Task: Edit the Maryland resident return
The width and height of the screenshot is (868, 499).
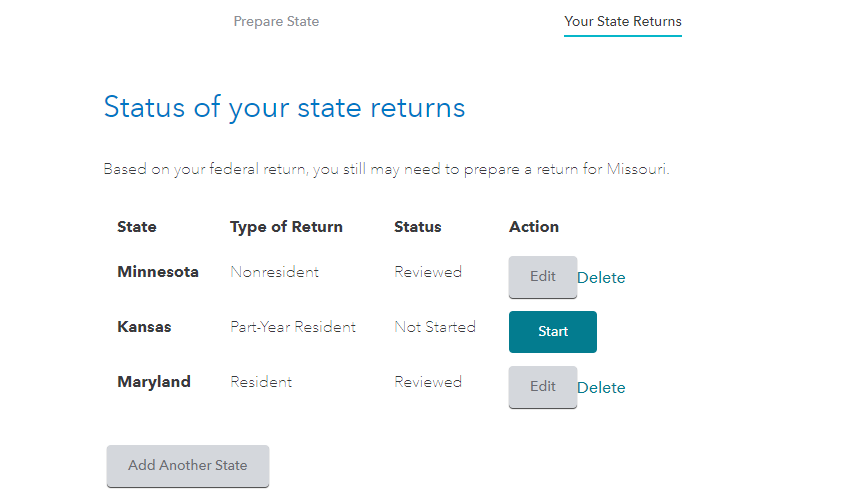Action: pyautogui.click(x=542, y=387)
